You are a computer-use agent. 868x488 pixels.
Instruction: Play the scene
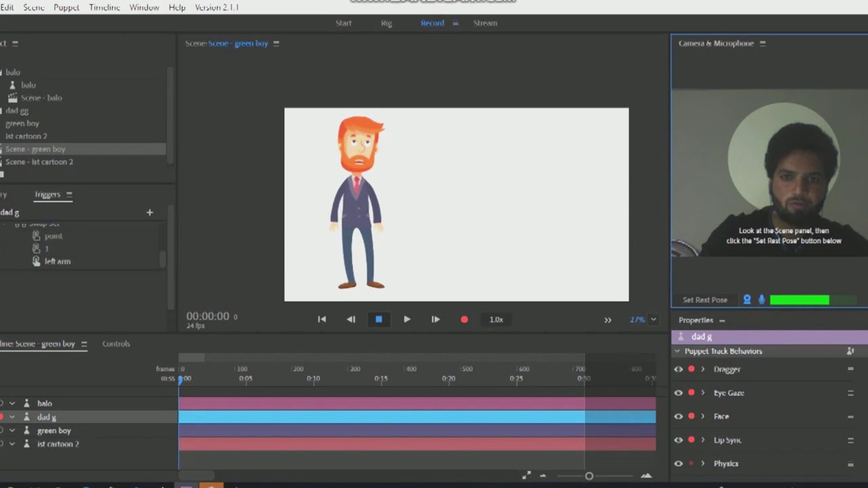[407, 319]
